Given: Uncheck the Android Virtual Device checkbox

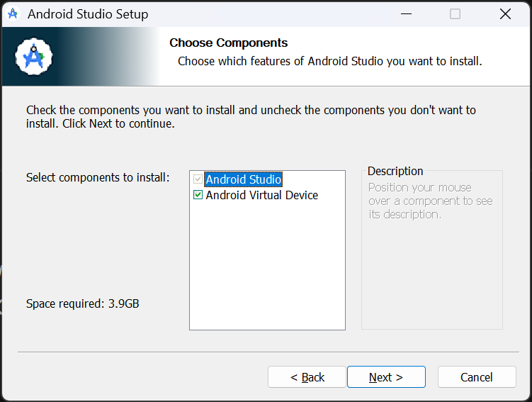Looking at the screenshot, I should [198, 195].
